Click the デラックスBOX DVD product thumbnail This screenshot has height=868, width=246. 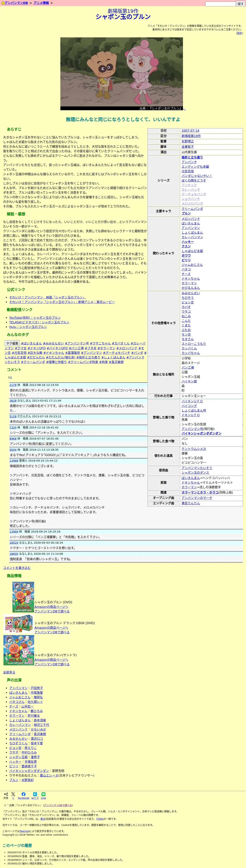point(19,624)
